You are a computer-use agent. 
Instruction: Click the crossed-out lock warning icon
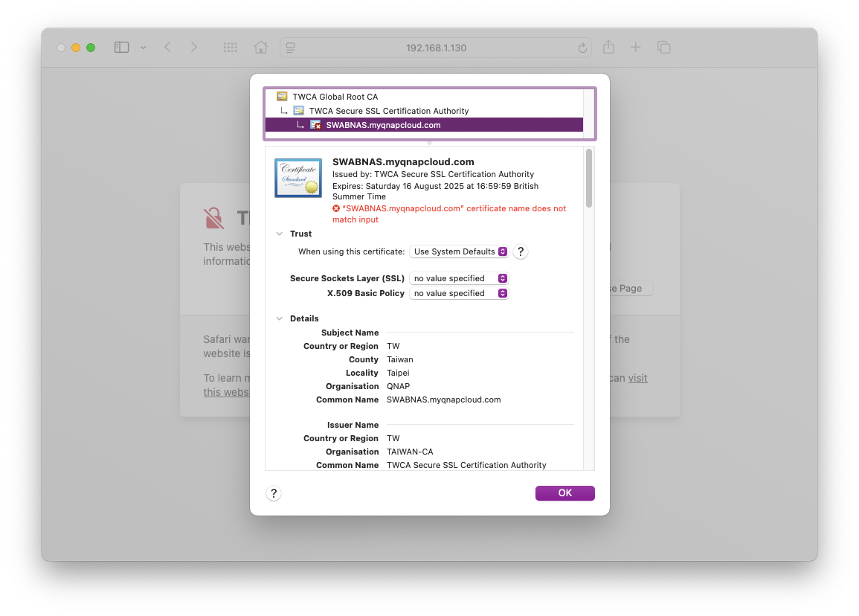213,217
